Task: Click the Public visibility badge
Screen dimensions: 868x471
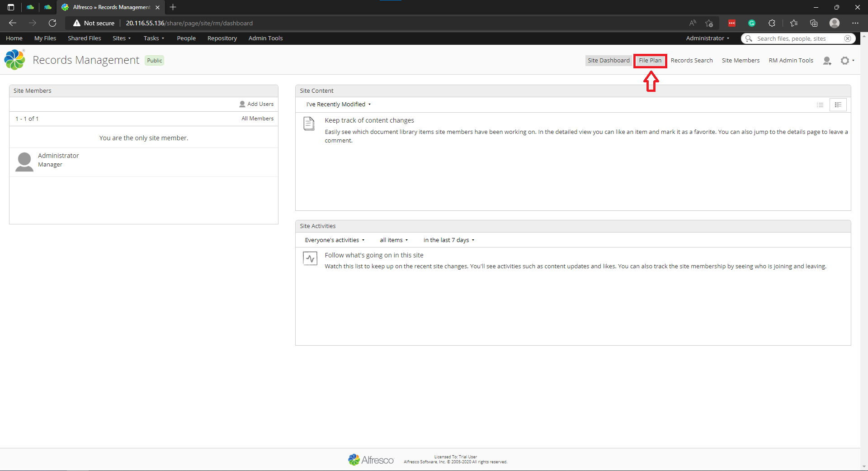Action: pyautogui.click(x=155, y=61)
